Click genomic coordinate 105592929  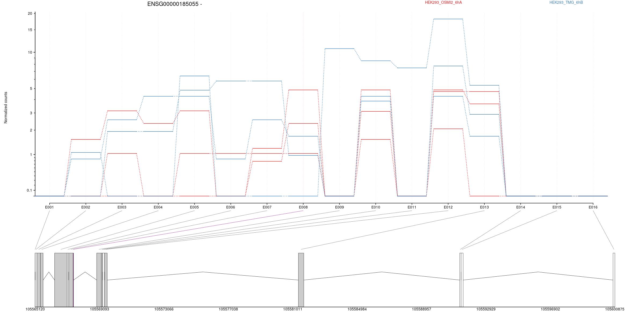pos(486,309)
